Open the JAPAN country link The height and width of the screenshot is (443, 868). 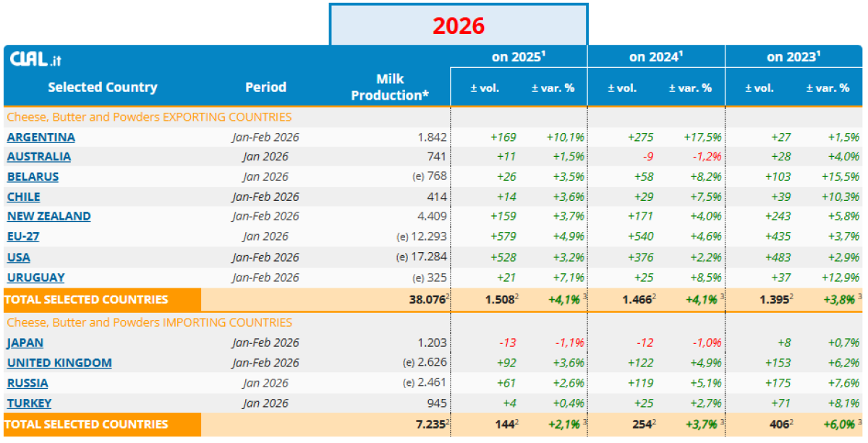point(25,343)
